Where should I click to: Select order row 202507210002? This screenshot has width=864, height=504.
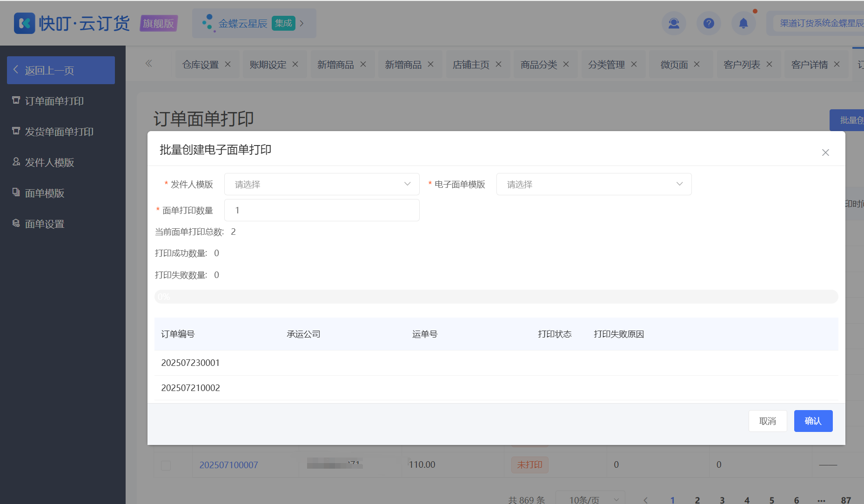496,388
